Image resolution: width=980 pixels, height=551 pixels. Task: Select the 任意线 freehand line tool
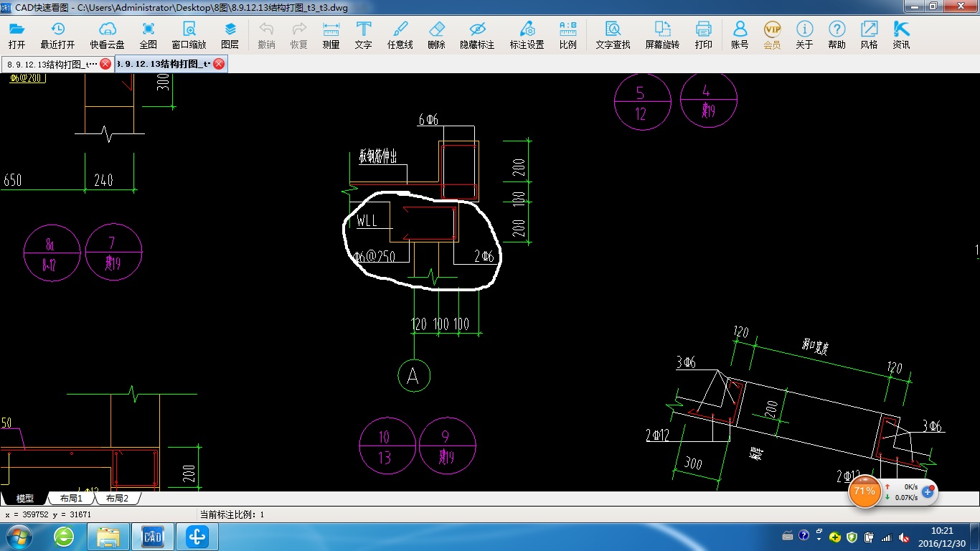click(400, 35)
